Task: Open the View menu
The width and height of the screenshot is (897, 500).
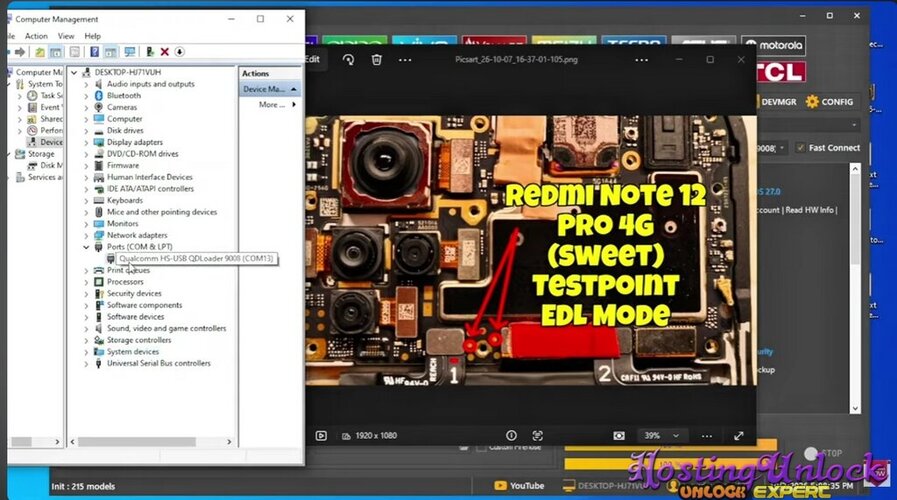Action: tap(66, 36)
